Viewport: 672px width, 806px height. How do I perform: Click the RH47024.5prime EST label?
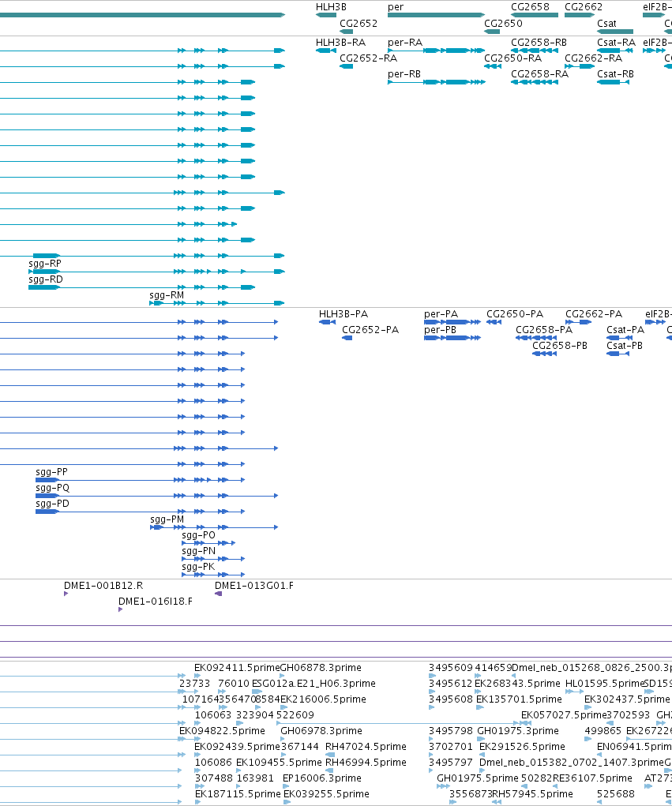click(x=366, y=746)
